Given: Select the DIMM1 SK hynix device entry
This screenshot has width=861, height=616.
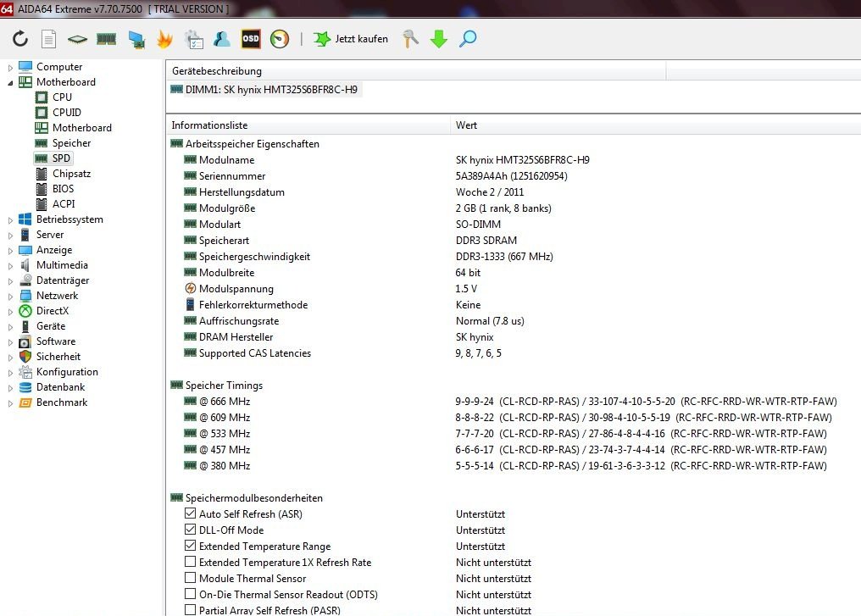Looking at the screenshot, I should tap(265, 89).
